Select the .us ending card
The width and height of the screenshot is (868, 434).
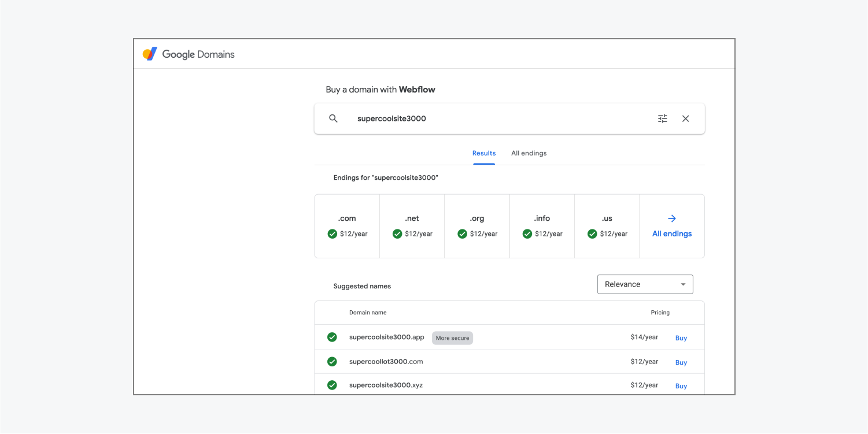pyautogui.click(x=607, y=226)
